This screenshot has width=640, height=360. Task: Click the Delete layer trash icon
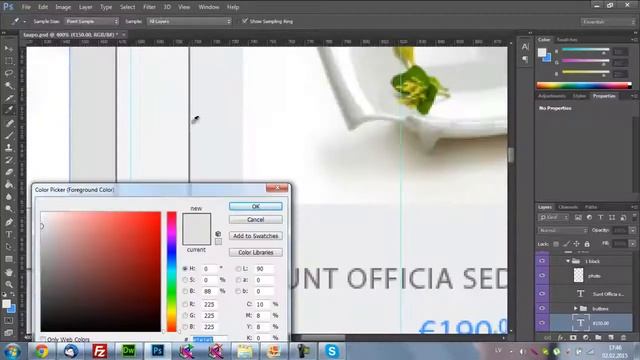[623, 338]
